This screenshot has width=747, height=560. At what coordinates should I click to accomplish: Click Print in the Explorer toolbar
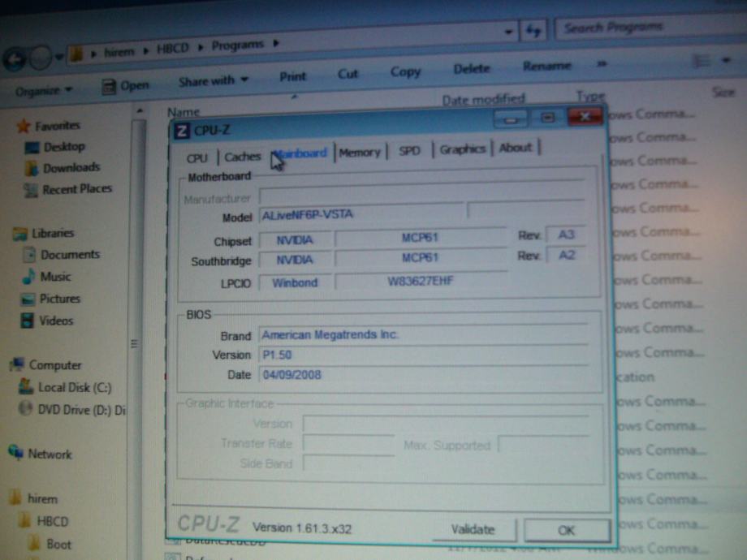[x=292, y=76]
